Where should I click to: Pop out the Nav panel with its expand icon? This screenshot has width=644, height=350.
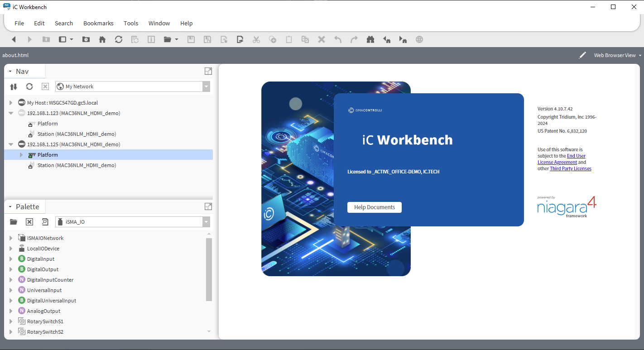pos(208,71)
